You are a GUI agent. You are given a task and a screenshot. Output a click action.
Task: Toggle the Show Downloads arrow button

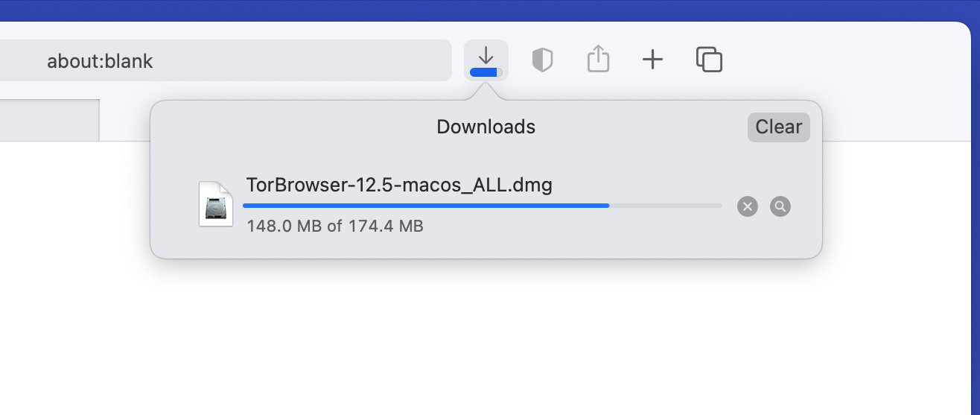pyautogui.click(x=486, y=60)
